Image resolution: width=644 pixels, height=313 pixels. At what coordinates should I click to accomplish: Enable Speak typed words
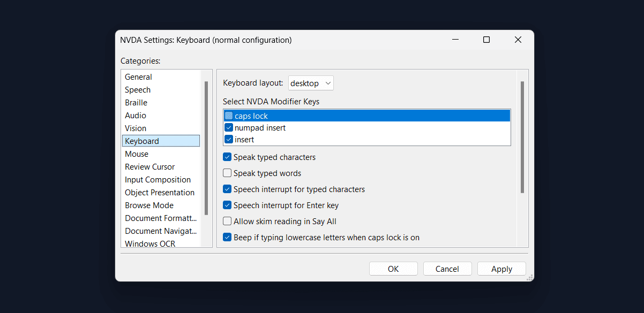227,173
